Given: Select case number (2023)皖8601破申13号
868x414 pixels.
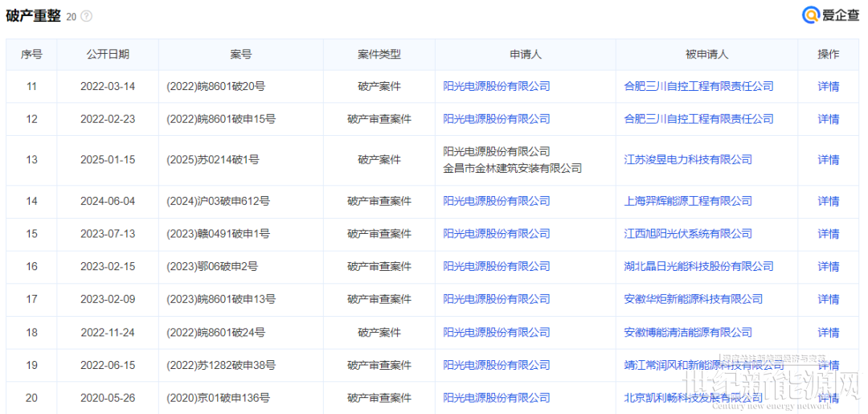Looking at the screenshot, I should [221, 299].
